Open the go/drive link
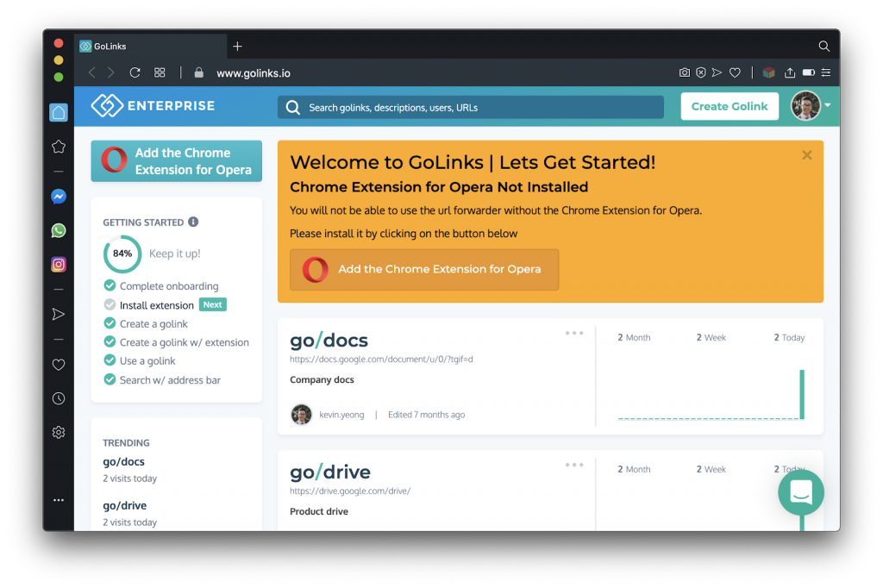 pyautogui.click(x=330, y=472)
